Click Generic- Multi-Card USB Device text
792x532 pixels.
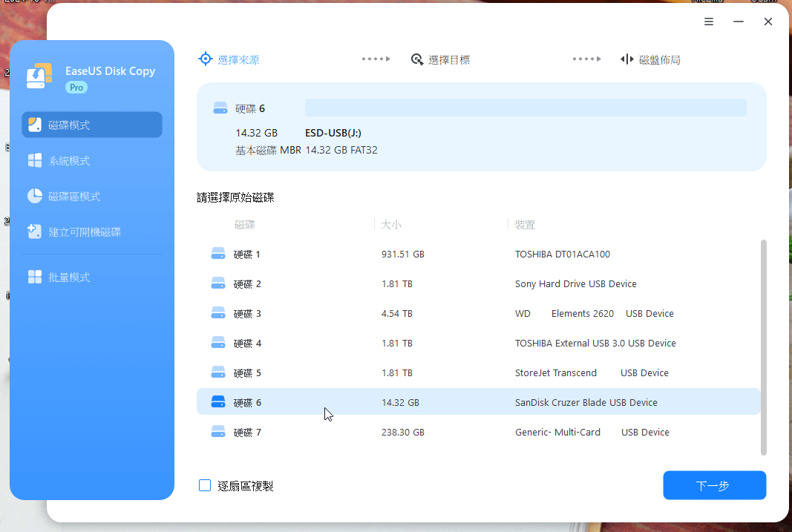[x=592, y=432]
